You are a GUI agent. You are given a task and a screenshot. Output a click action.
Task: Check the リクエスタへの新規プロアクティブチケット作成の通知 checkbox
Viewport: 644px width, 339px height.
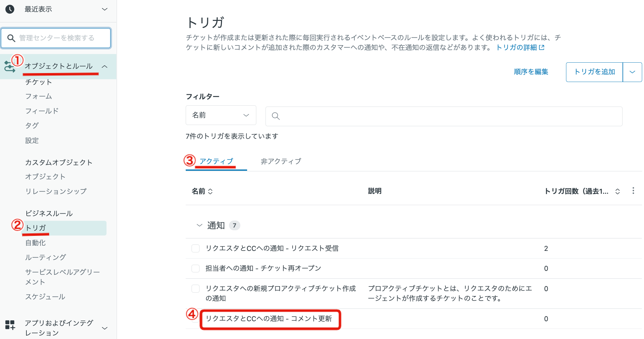(x=196, y=289)
